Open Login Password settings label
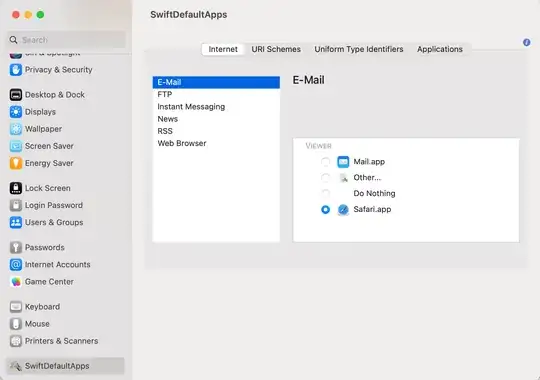This screenshot has width=540, height=380. click(x=54, y=205)
